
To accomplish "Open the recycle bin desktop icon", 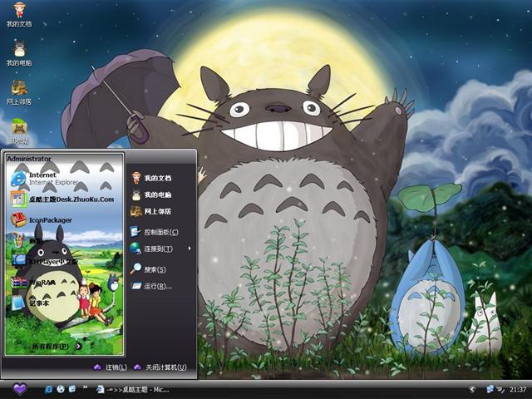I will click(19, 131).
